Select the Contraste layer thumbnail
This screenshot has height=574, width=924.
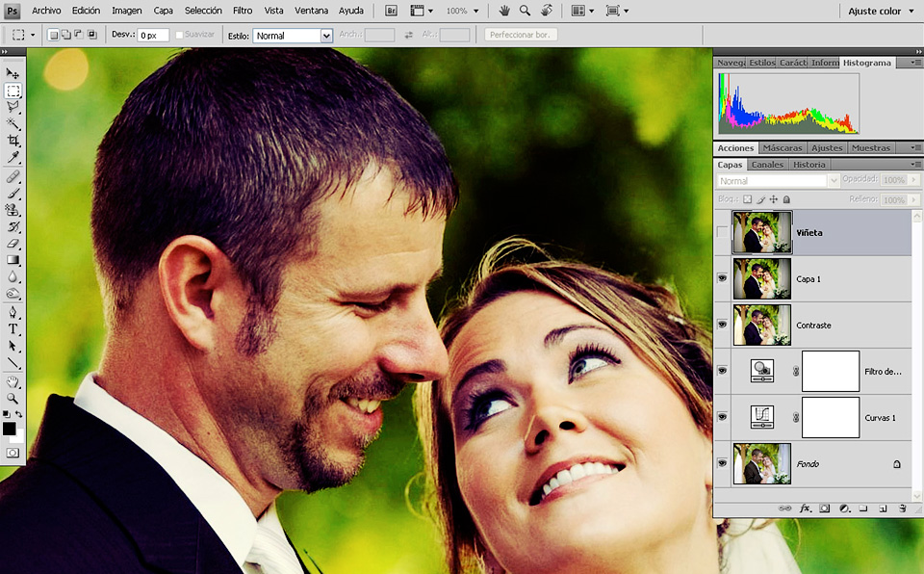(762, 325)
